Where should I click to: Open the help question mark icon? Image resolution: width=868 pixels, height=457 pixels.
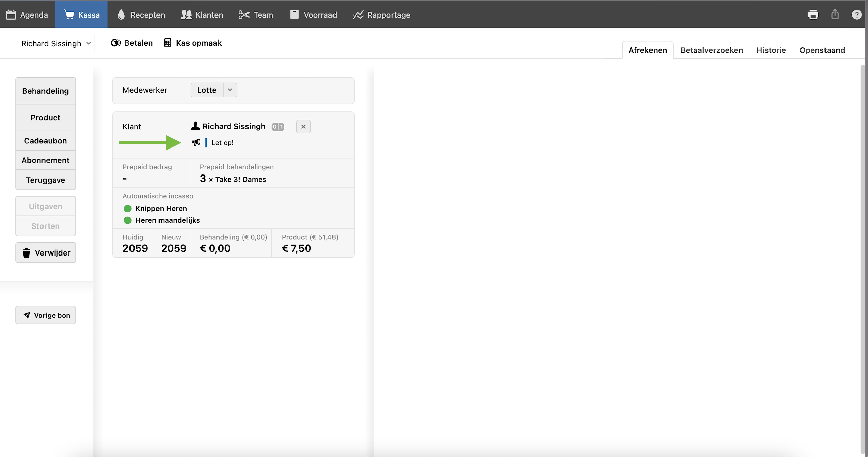click(856, 15)
